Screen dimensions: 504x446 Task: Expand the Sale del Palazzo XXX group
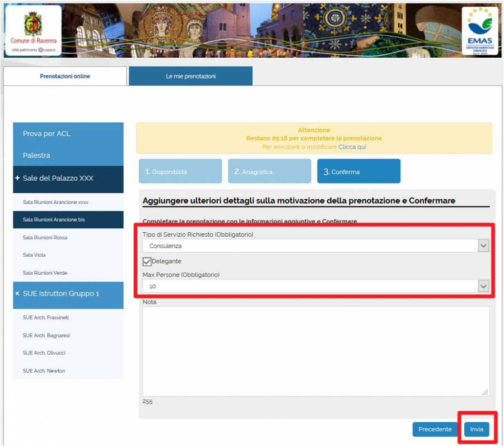click(x=68, y=179)
